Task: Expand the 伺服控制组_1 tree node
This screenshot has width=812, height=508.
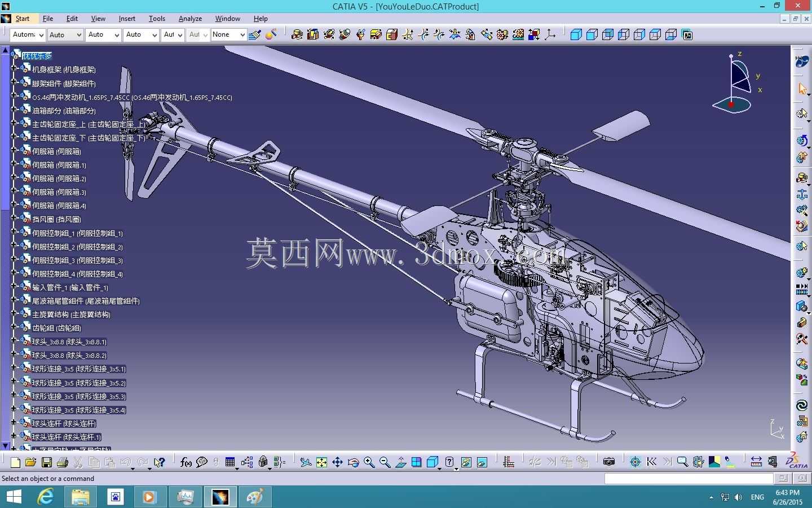Action: [x=15, y=232]
